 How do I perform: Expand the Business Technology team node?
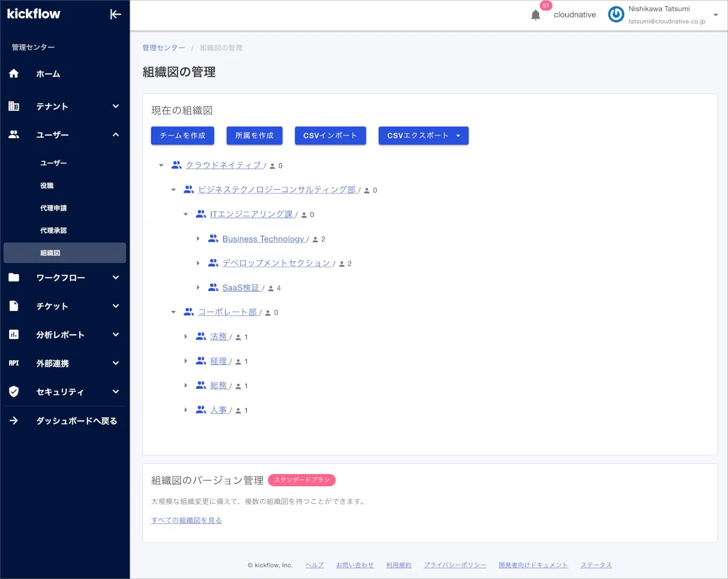click(198, 239)
